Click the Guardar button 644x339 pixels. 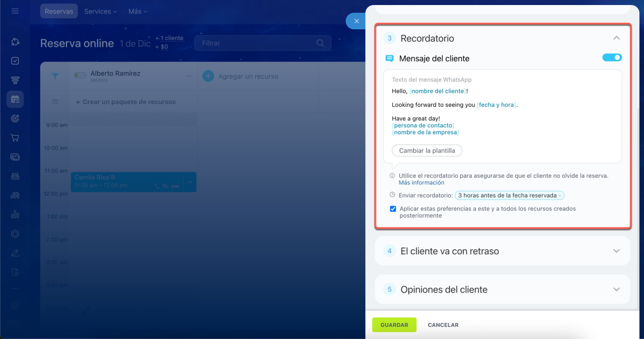tap(394, 325)
